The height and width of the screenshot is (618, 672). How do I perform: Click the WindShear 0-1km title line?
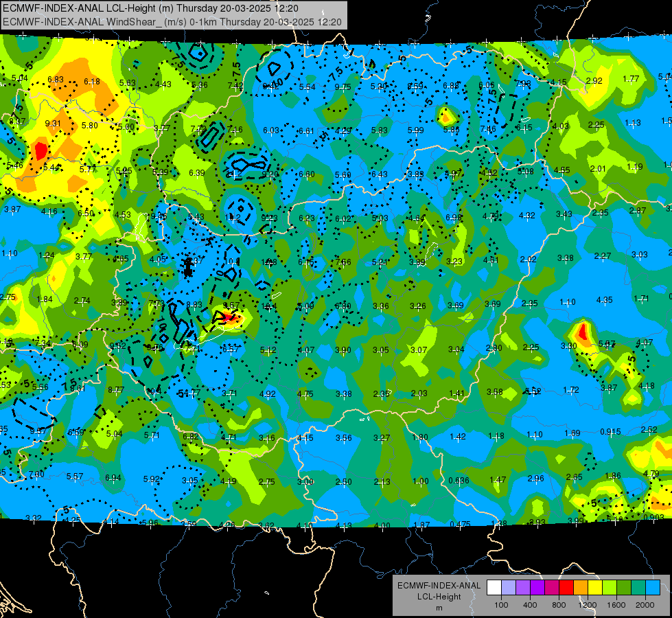coord(172,22)
